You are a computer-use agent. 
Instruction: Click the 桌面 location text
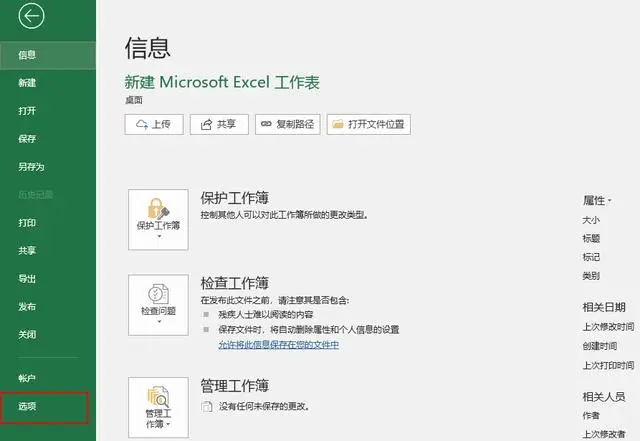pyautogui.click(x=134, y=100)
